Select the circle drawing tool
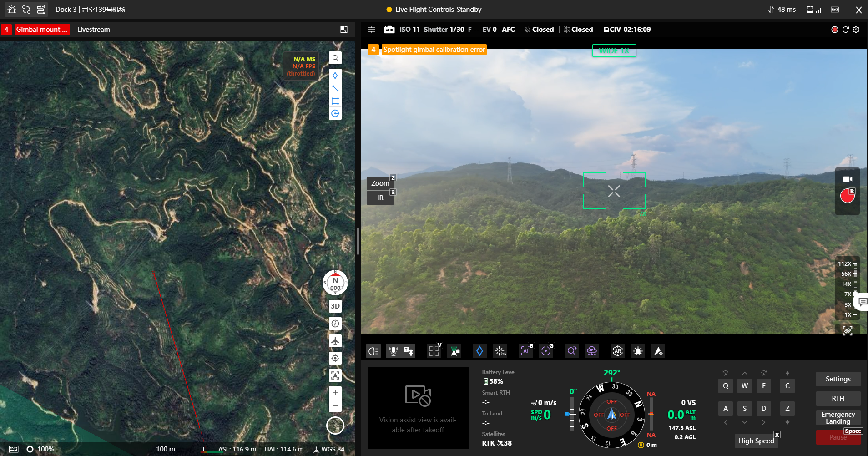This screenshot has height=456, width=868. [x=335, y=114]
